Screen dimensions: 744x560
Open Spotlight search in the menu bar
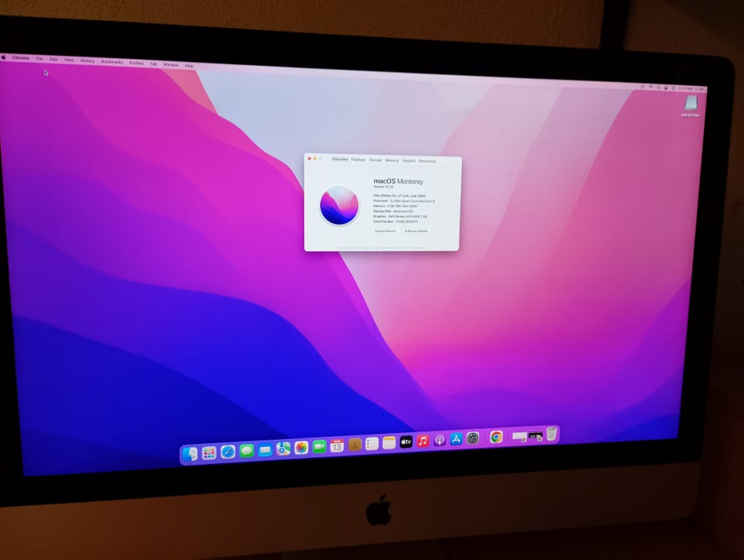(x=659, y=88)
